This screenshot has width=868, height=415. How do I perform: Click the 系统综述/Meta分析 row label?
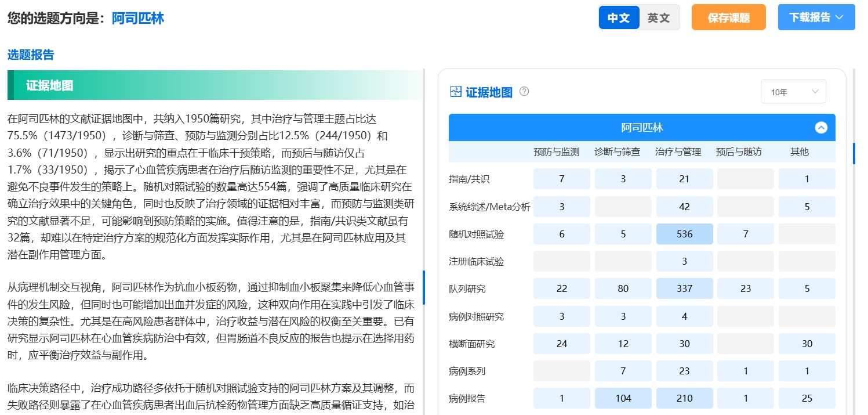coord(489,207)
